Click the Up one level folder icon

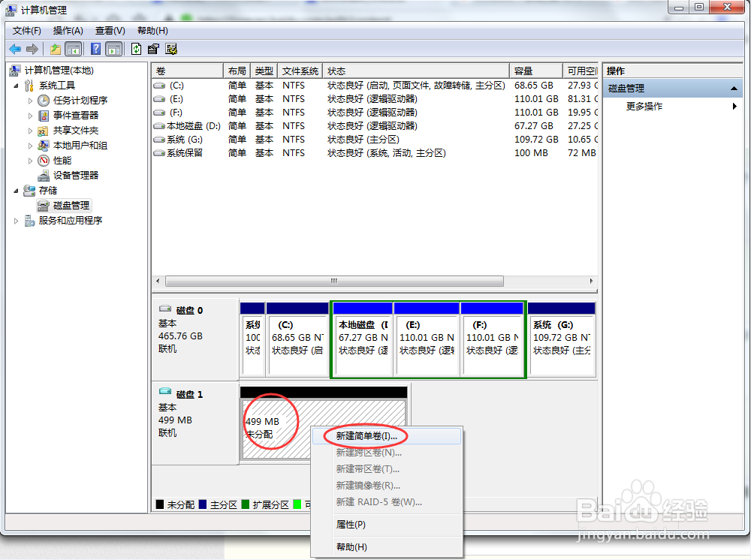point(56,49)
